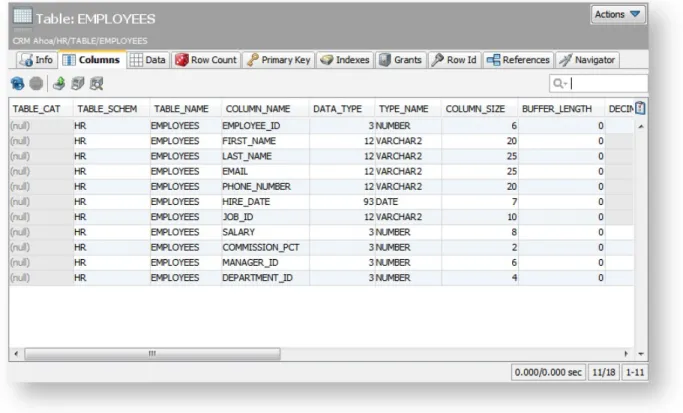Click the DATE type cell in HIRE_DATE row

point(408,202)
